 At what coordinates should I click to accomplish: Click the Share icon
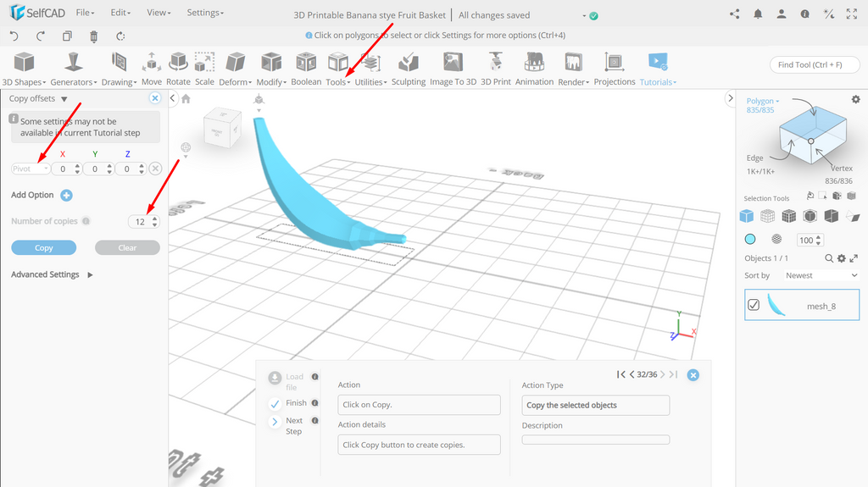pos(735,14)
